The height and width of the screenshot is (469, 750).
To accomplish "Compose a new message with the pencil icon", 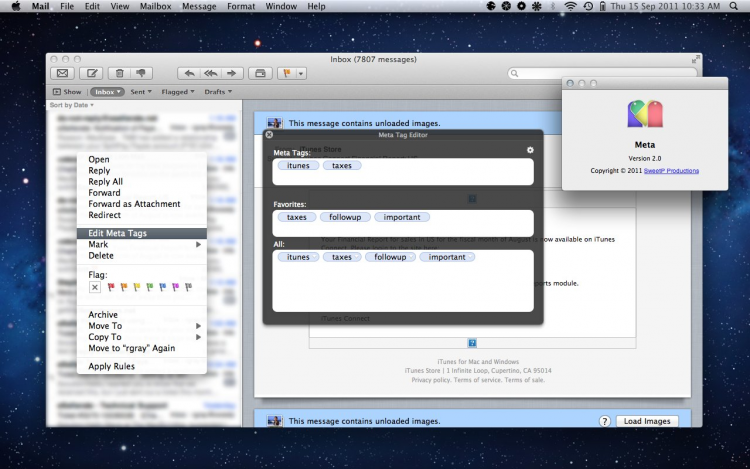I will 91,73.
